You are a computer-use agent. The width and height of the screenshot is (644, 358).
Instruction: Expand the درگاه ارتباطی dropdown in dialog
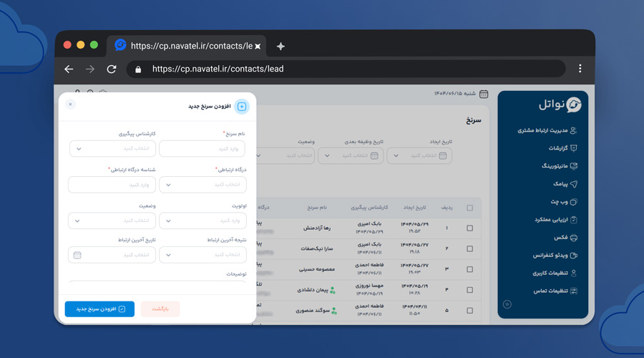point(203,185)
